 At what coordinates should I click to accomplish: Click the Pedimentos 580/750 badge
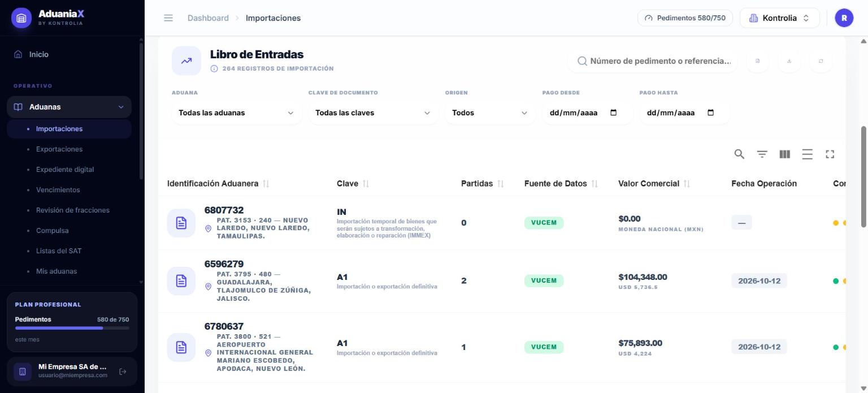tap(685, 18)
